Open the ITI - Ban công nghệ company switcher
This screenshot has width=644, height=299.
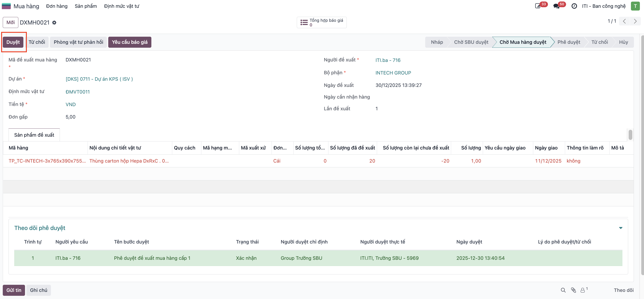[603, 6]
